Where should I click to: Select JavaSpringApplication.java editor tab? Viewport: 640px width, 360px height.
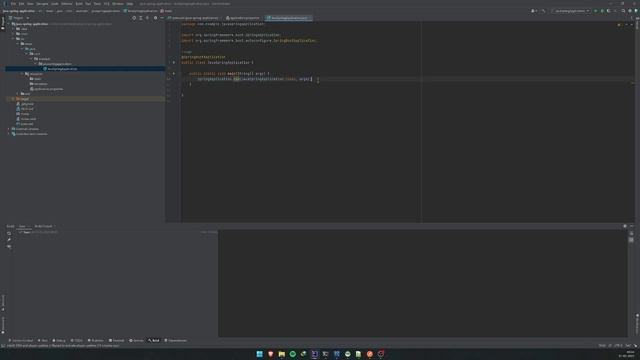(289, 18)
